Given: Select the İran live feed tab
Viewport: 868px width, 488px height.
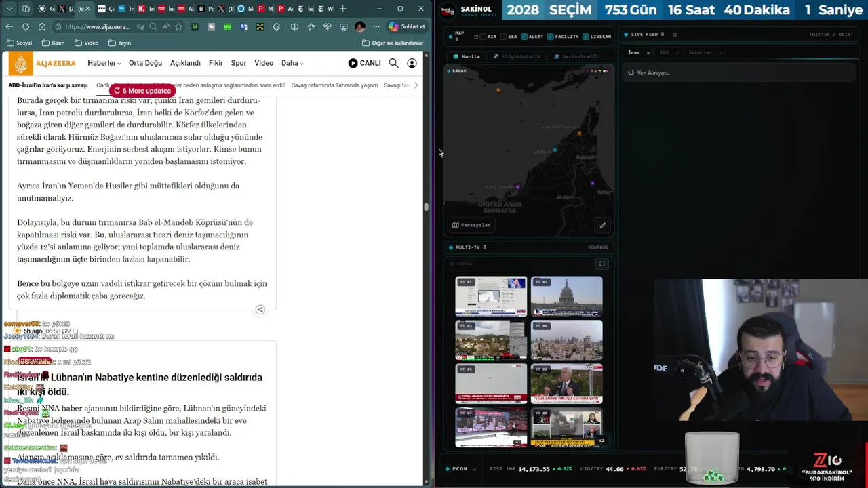Looking at the screenshot, I should [634, 52].
